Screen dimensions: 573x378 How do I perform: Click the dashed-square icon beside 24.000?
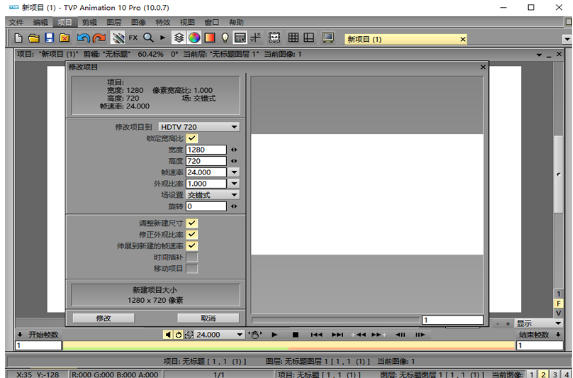[189, 334]
